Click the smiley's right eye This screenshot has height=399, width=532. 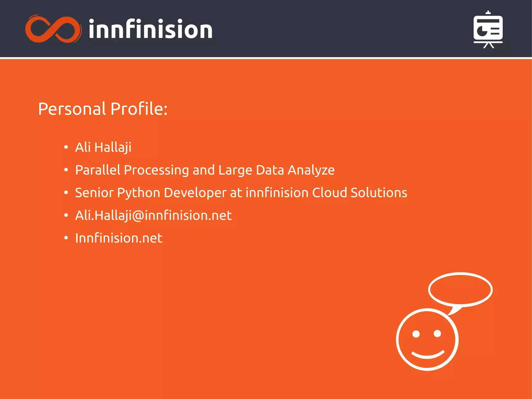tap(437, 333)
